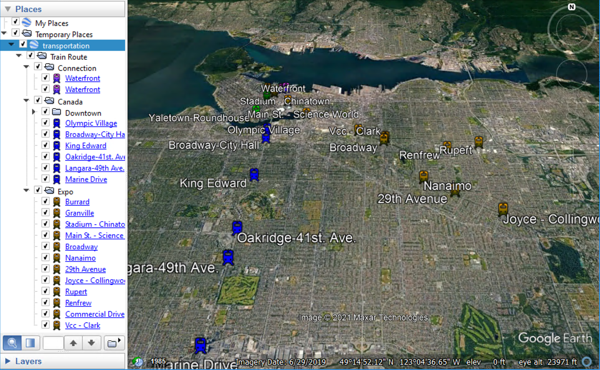Move the selected item down with the arrow button
The height and width of the screenshot is (370, 600).
pyautogui.click(x=91, y=343)
